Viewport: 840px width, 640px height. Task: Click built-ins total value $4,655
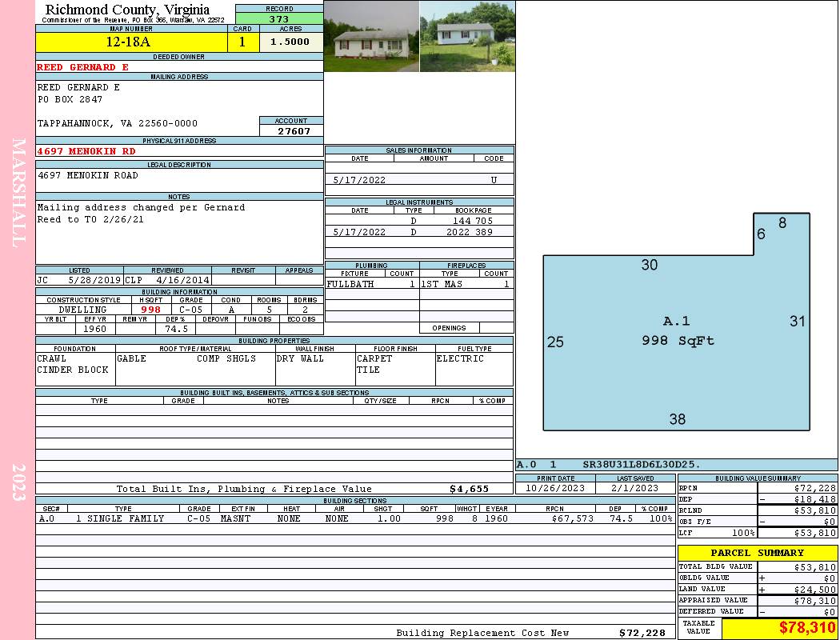(470, 489)
